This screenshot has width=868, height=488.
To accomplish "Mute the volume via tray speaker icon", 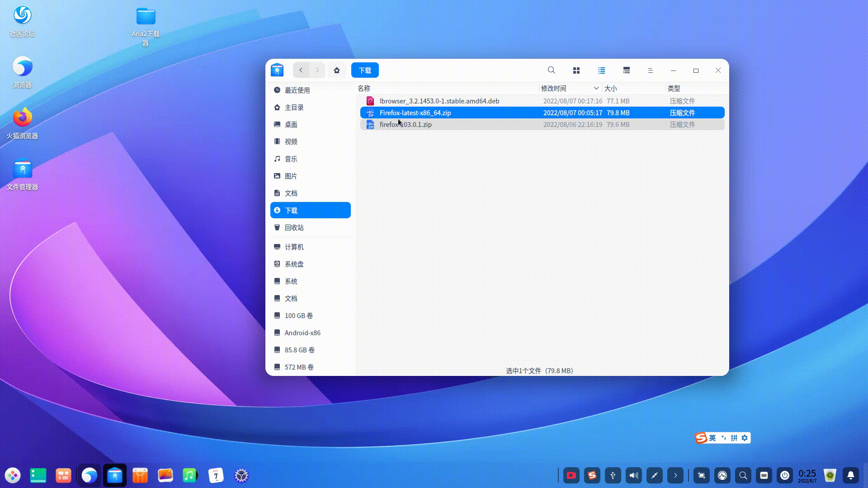I will click(633, 475).
